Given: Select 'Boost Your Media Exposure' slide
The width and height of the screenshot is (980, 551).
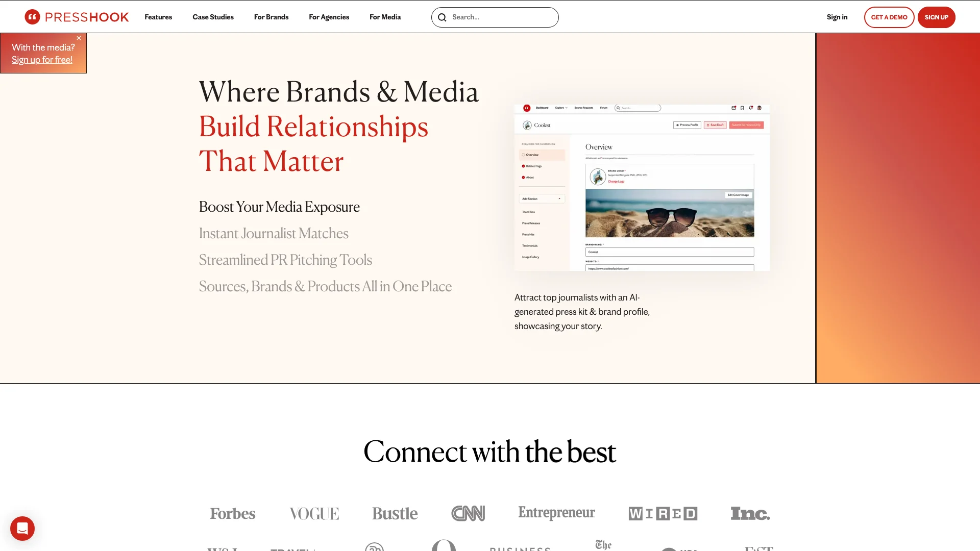Looking at the screenshot, I should click(x=279, y=207).
